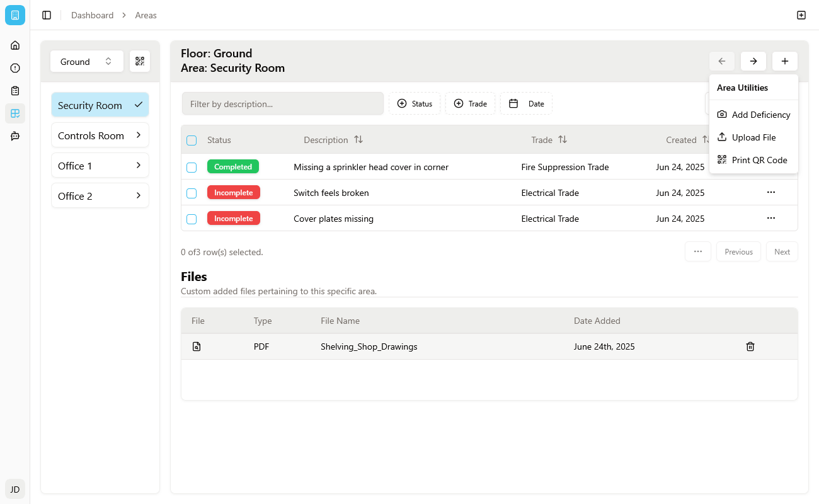Sort by Created column arrows
The height and width of the screenshot is (504, 819).
pyautogui.click(x=706, y=140)
